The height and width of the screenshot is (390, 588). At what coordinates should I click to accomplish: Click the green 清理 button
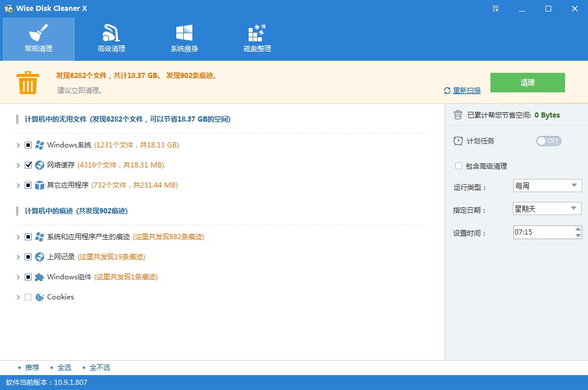527,83
